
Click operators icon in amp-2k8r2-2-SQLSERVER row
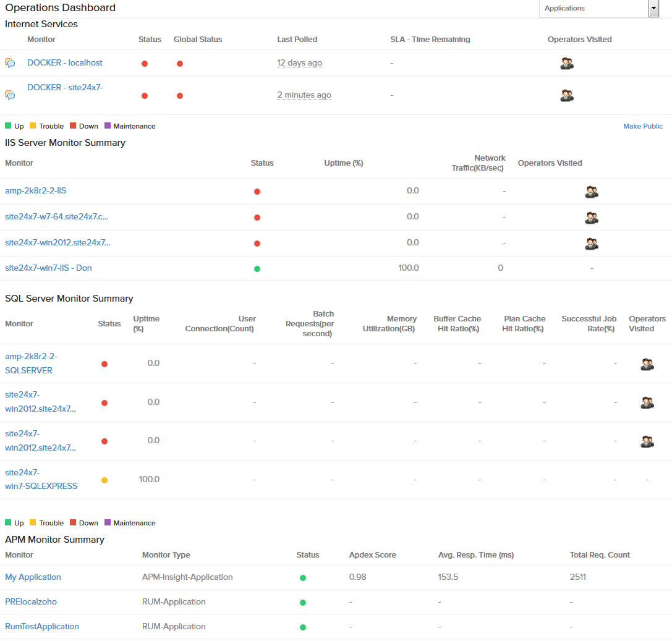[x=647, y=364]
